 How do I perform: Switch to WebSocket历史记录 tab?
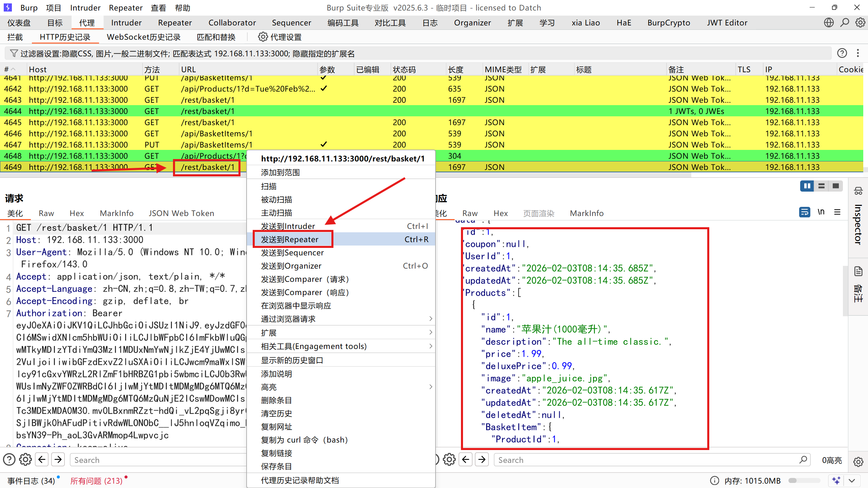coord(143,37)
